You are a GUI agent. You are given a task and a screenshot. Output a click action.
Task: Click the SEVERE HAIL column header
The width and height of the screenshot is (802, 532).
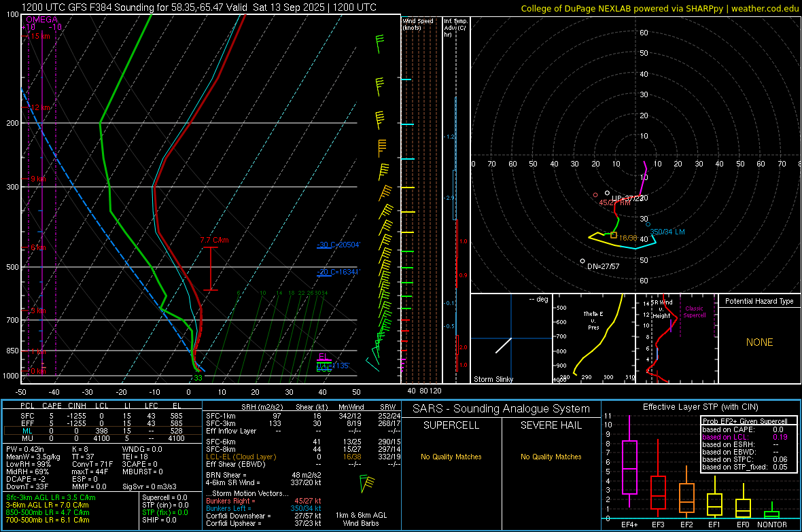[x=551, y=425]
